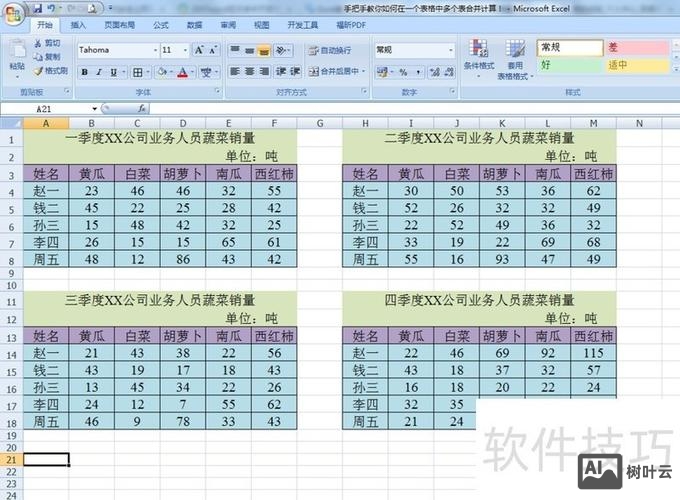Screen dimensions: 680x500
Task: Open the number format 常规 dropdown
Action: click(x=451, y=50)
